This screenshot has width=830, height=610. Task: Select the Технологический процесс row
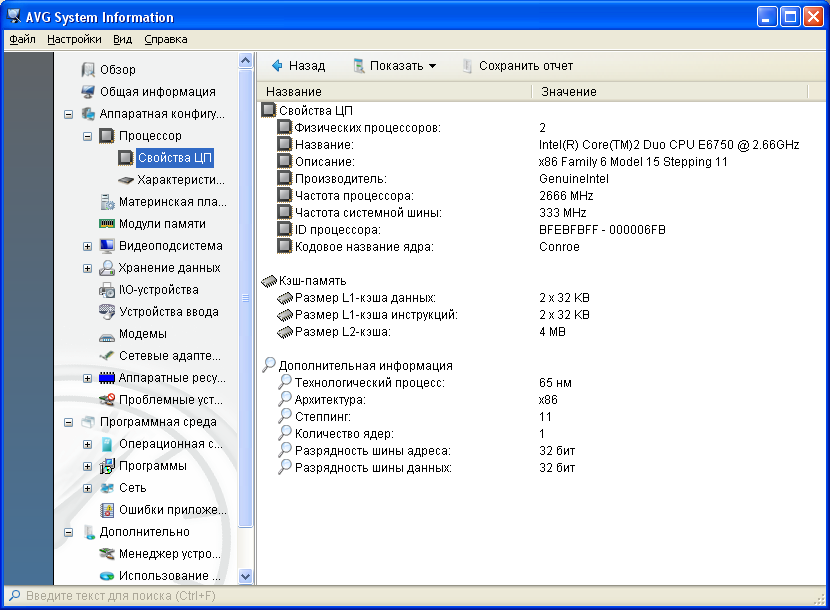540,383
